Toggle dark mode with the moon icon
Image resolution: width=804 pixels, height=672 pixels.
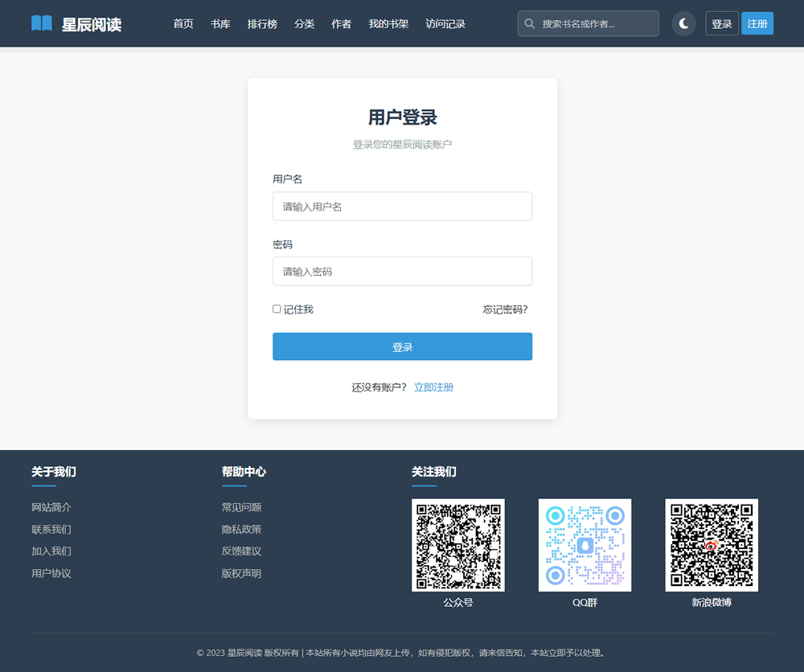coord(683,23)
